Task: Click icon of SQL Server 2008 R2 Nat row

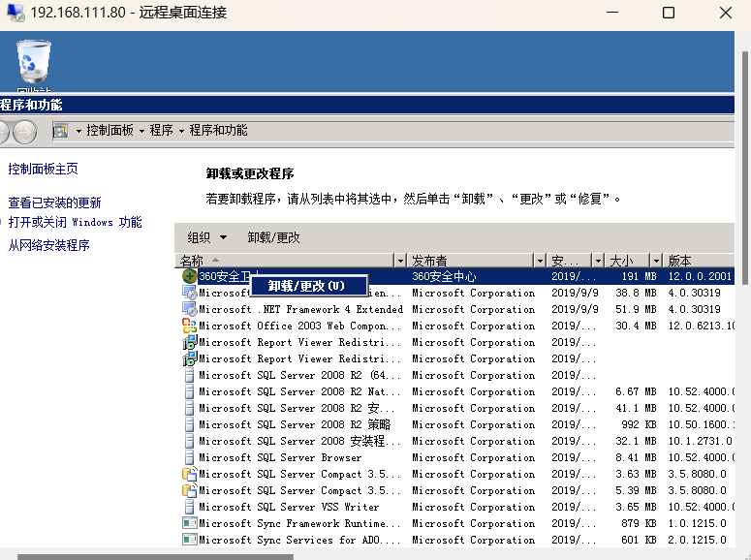Action: click(x=190, y=391)
